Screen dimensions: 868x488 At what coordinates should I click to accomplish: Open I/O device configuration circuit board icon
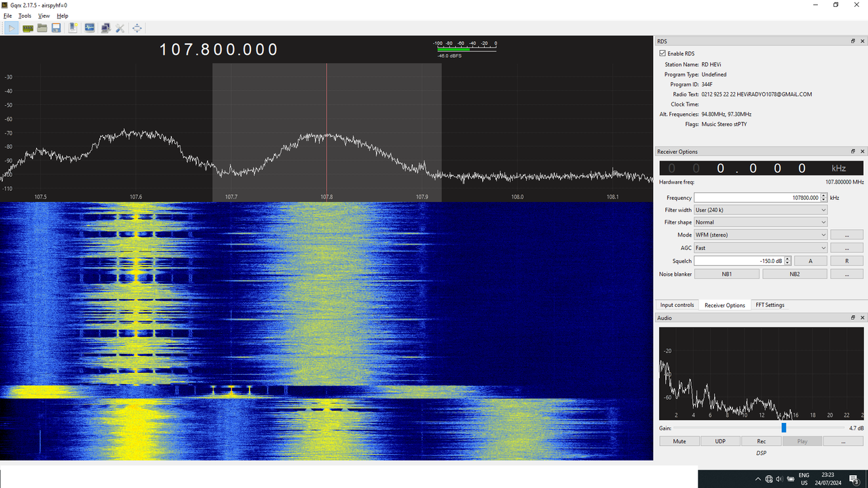[x=28, y=28]
